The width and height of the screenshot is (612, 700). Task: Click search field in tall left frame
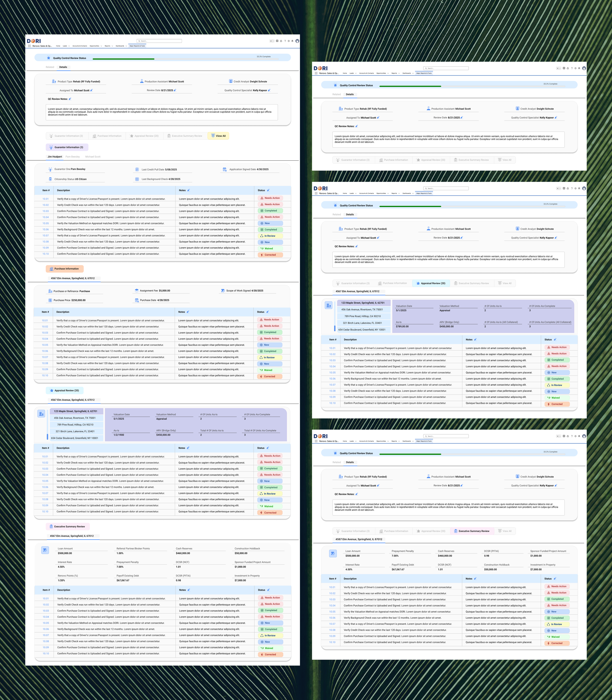(x=159, y=41)
